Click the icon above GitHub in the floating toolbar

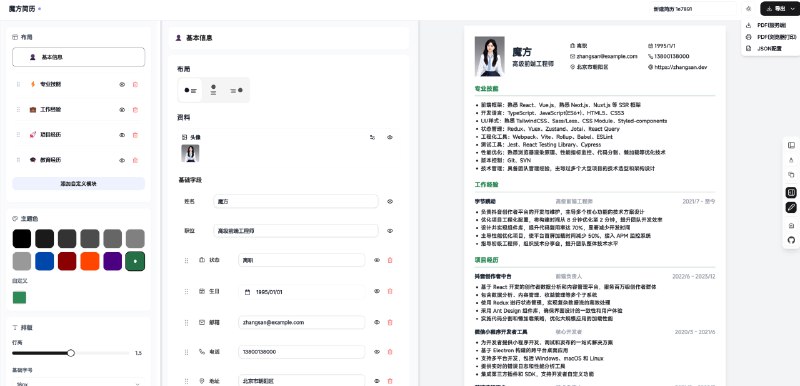(x=791, y=225)
